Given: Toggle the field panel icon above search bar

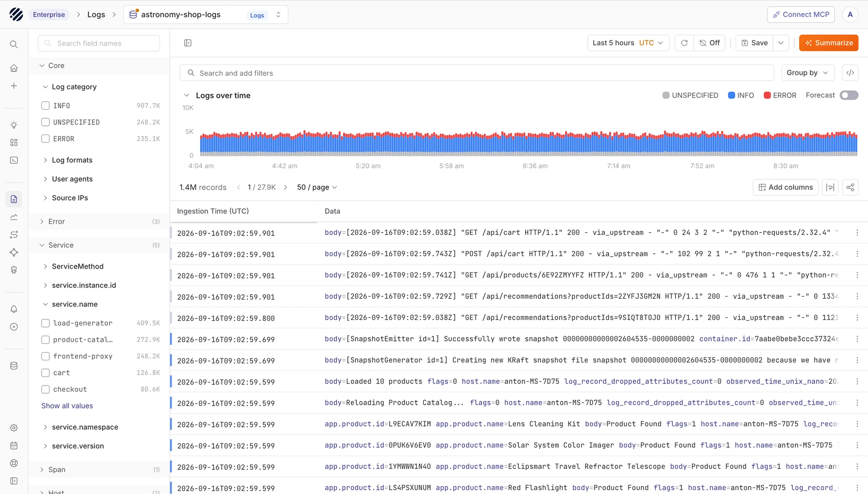Looking at the screenshot, I should click(x=188, y=43).
